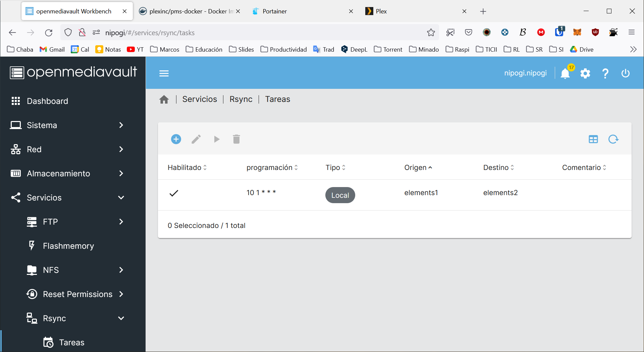Toggle the sidebar with the hamburger menu
This screenshot has height=352, width=644.
tap(164, 73)
